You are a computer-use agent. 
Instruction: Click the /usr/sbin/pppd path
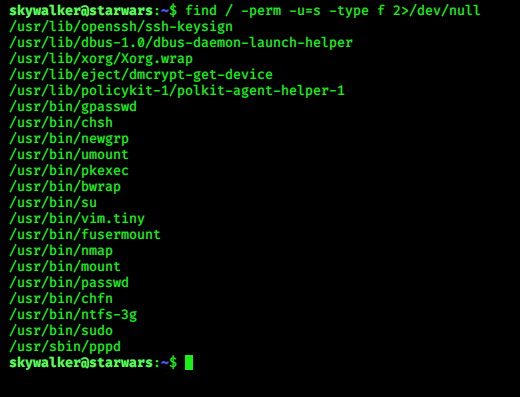(65, 347)
